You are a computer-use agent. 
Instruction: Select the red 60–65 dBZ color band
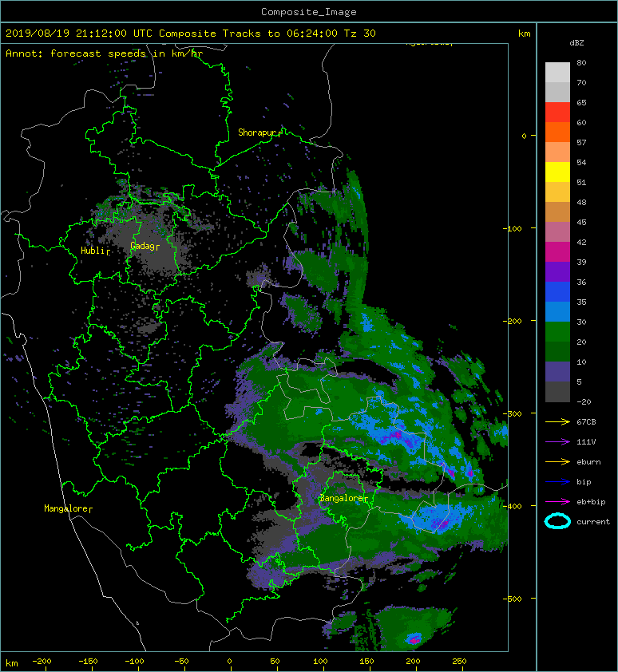pyautogui.click(x=557, y=112)
